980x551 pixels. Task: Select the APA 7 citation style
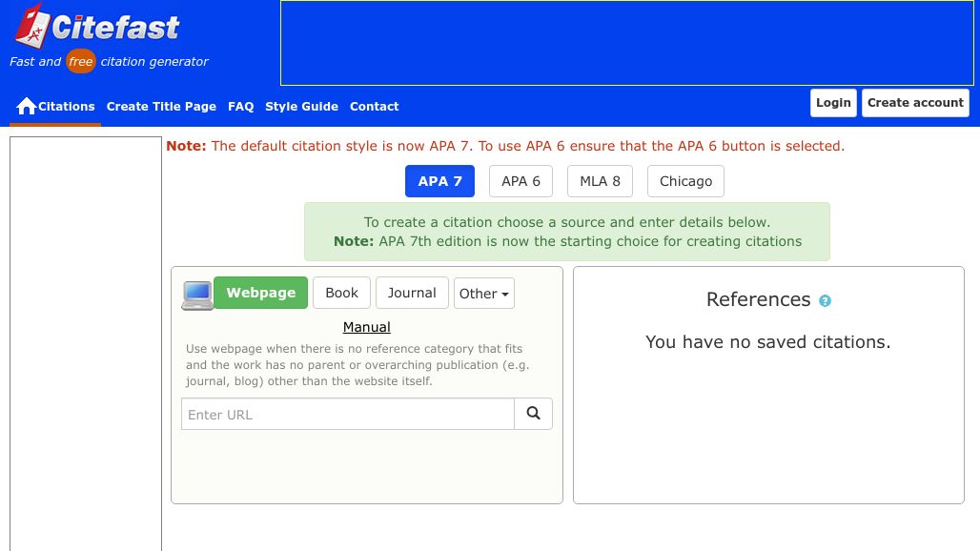tap(440, 181)
